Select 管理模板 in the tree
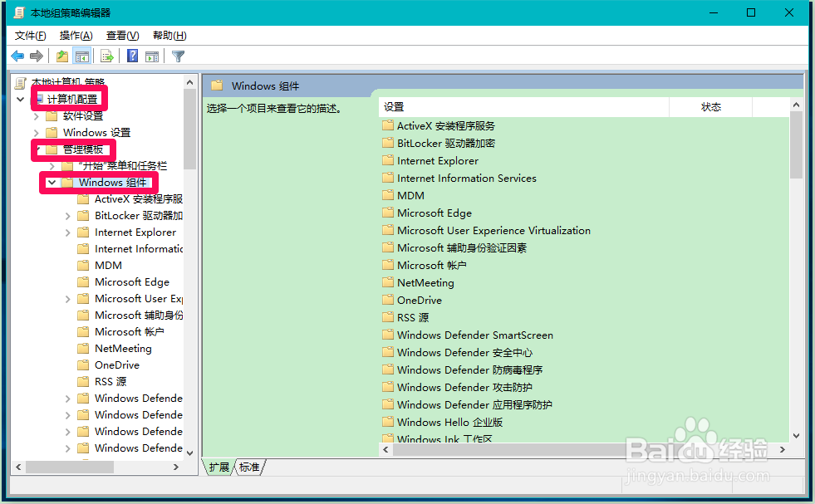Screen dimensions: 815x504 pyautogui.click(x=83, y=149)
